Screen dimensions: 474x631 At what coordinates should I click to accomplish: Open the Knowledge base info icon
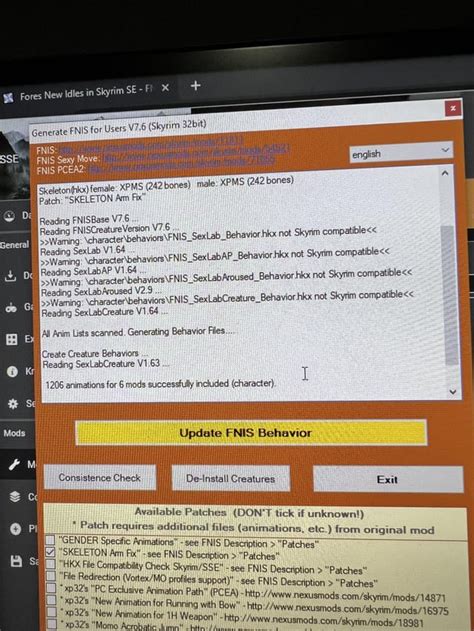click(12, 371)
